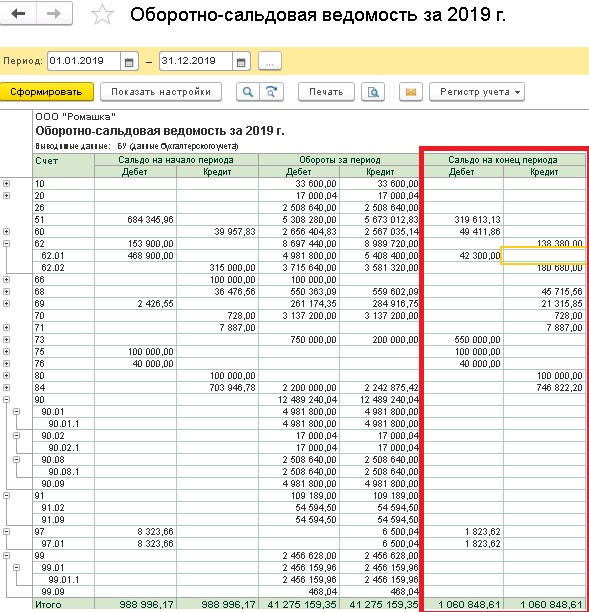Expand account 69 row
Screen dimensions: 589x612
(6, 304)
